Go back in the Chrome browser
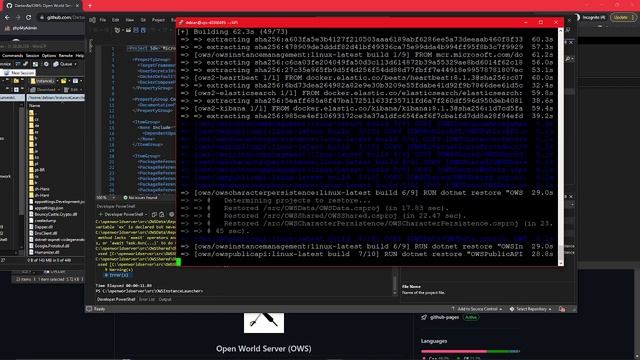Screen dimensions: 640x360 (7, 18)
